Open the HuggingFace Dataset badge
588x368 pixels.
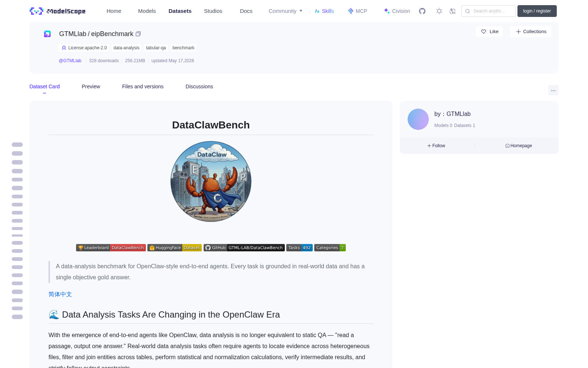click(175, 248)
